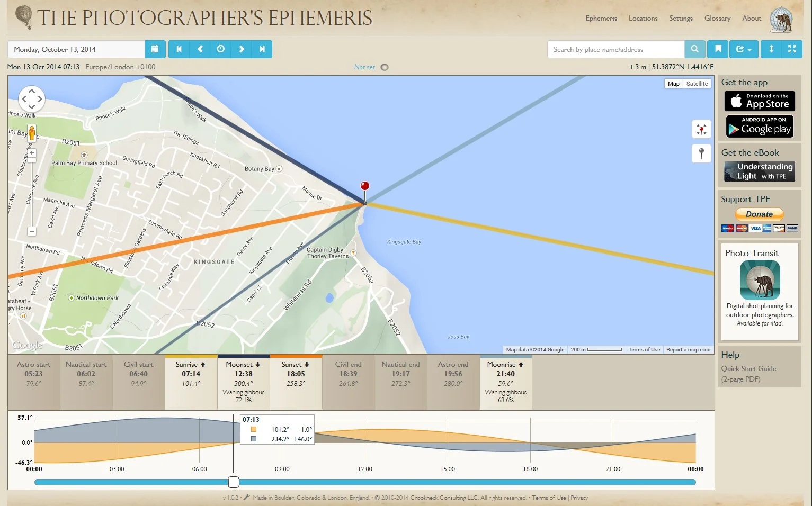812x506 pixels.
Task: Center the map on the red pin
Action: 701,129
